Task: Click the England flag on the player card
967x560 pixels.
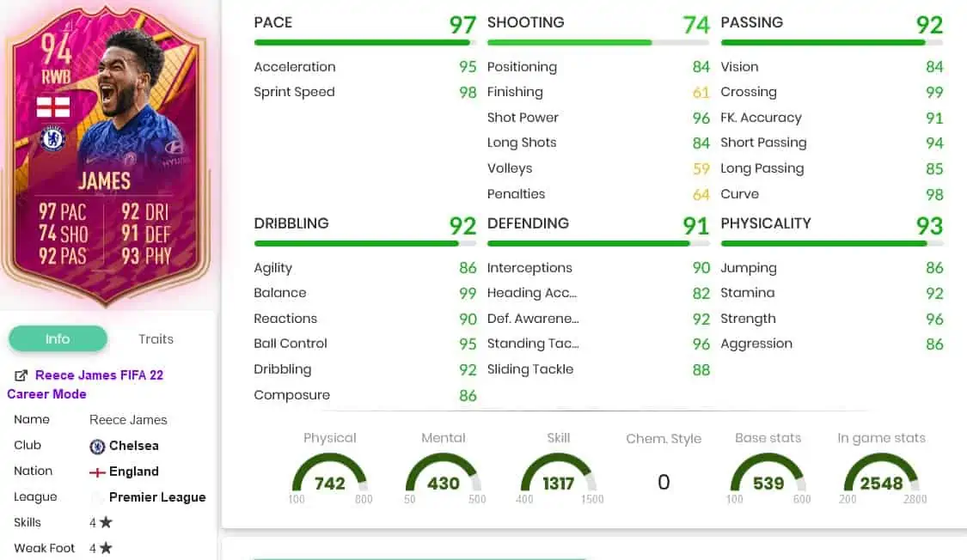Action: [53, 107]
